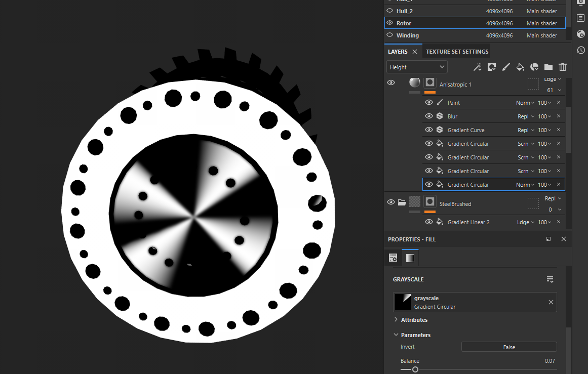Viewport: 588px width, 374px height.
Task: Delete the selected layer with trash icon
Action: (562, 67)
